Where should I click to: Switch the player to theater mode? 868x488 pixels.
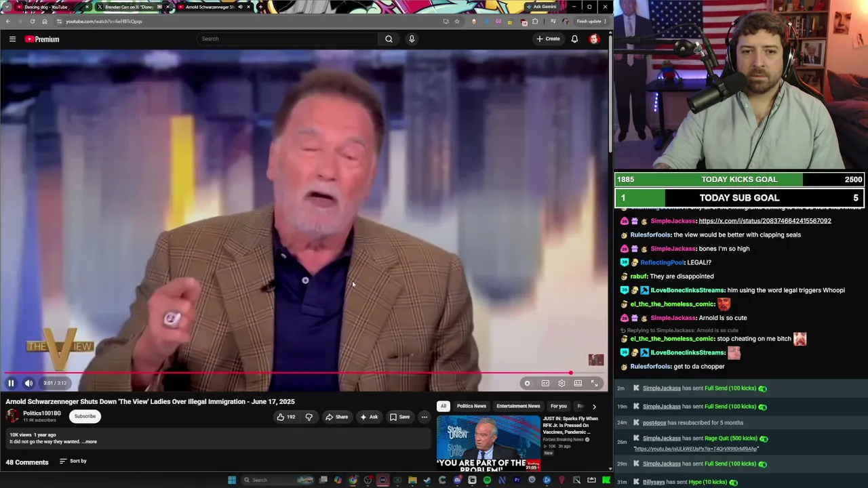pos(578,384)
